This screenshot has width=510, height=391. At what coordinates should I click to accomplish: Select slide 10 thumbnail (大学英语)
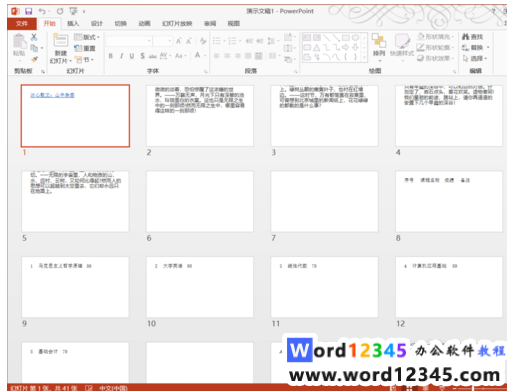[x=200, y=287]
